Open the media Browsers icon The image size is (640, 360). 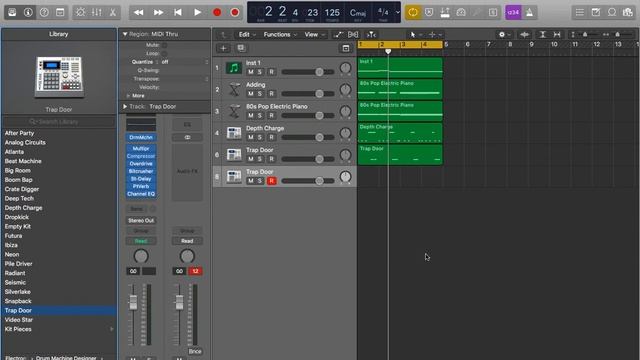pyautogui.click(x=628, y=12)
